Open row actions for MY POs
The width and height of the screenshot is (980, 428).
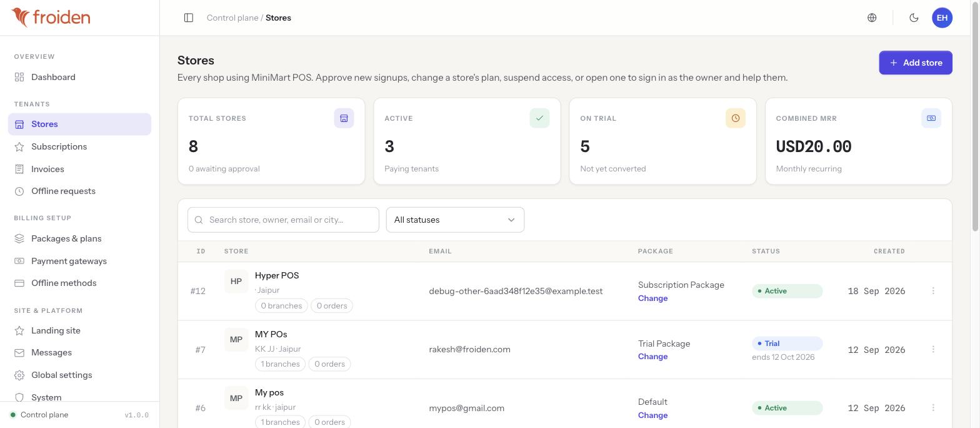[933, 349]
